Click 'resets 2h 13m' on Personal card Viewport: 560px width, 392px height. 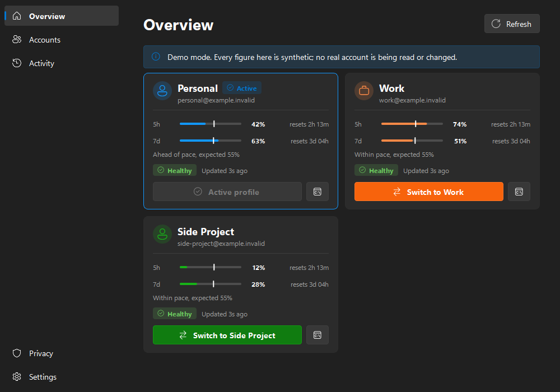point(309,124)
